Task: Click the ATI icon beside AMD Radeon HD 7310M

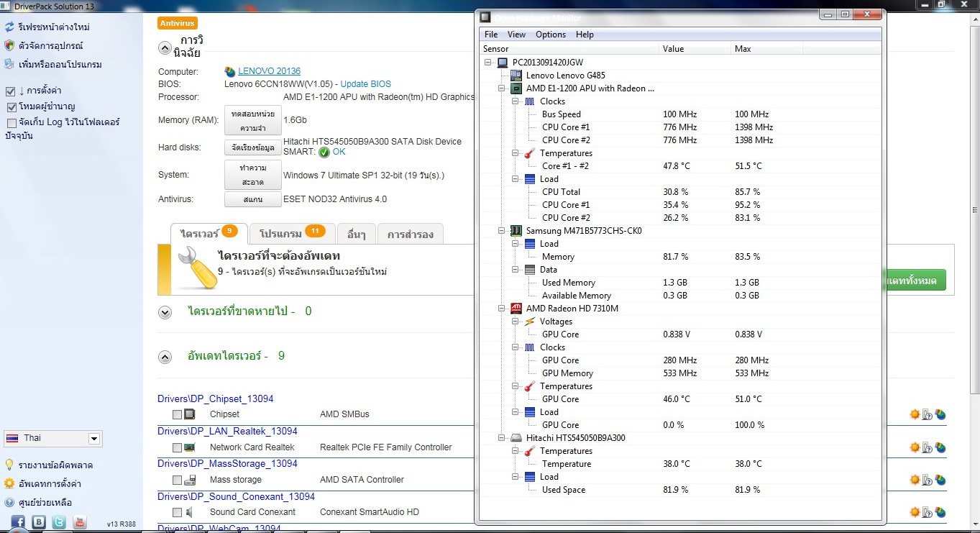Action: (516, 309)
